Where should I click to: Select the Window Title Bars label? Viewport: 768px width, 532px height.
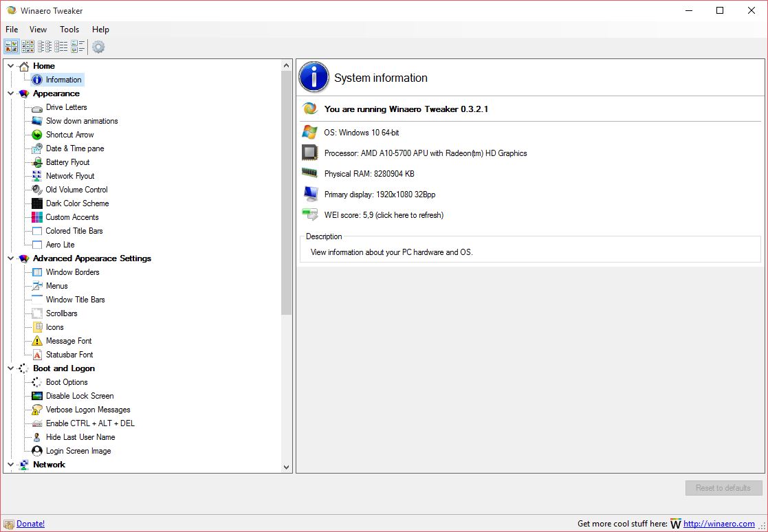point(76,300)
